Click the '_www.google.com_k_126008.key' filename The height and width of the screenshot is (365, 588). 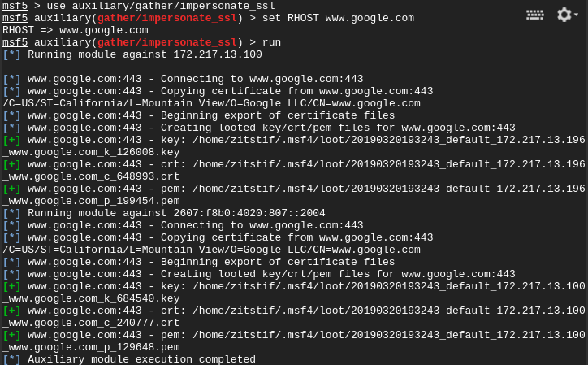click(91, 152)
